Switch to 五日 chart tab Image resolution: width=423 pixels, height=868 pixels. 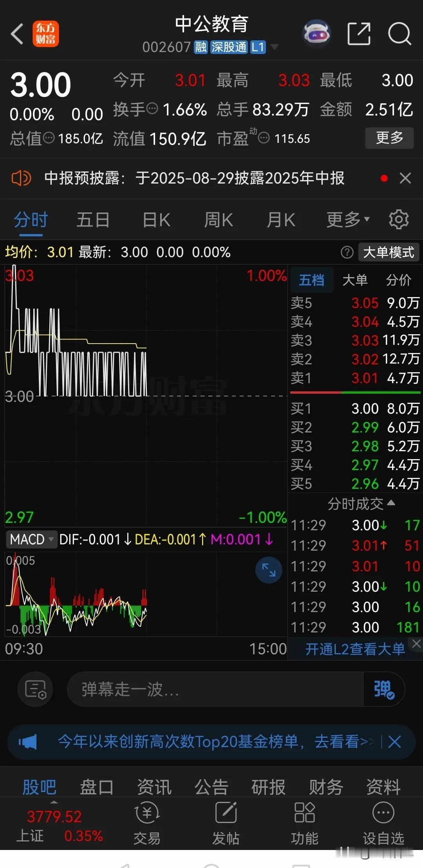pos(93,220)
